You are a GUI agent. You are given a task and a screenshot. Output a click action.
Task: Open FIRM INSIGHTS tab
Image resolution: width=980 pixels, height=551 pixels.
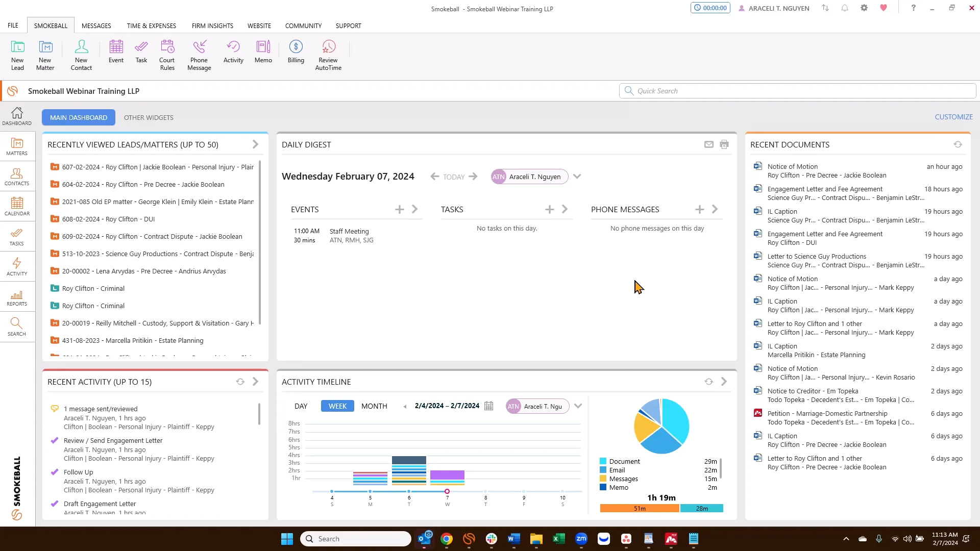point(212,26)
